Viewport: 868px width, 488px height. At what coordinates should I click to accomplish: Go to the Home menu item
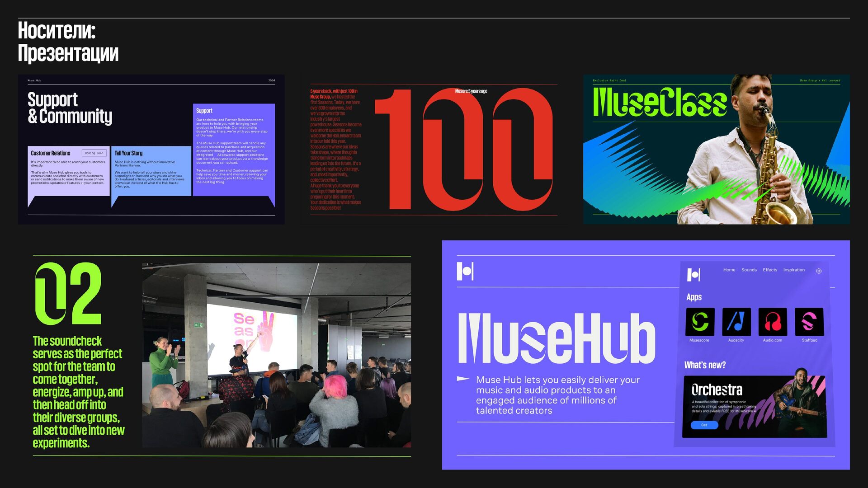[729, 270]
